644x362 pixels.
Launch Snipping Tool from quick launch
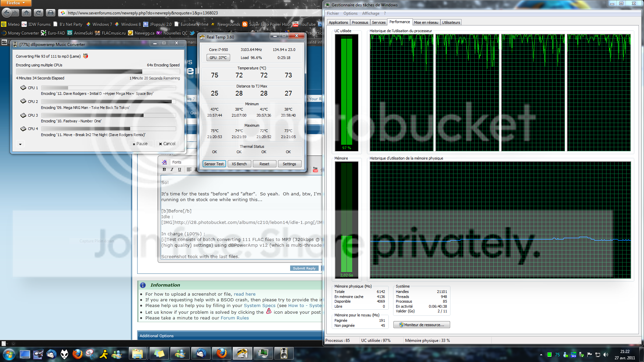91,354
